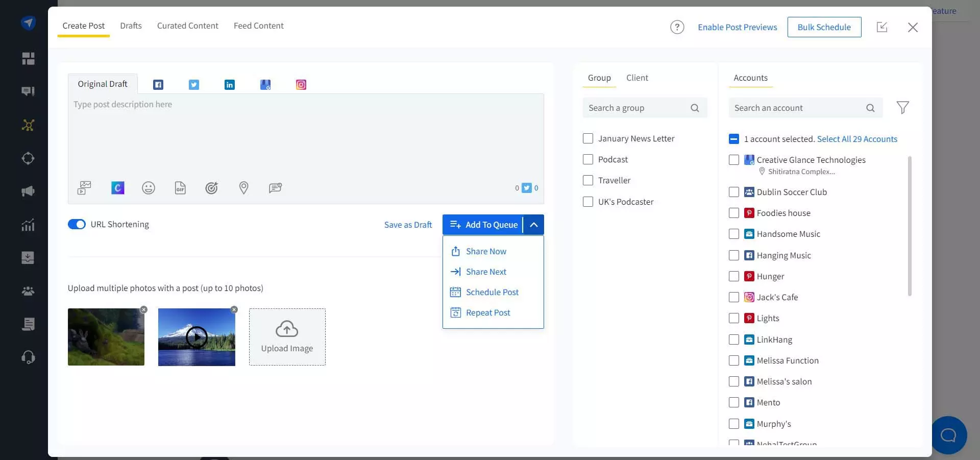
Task: Open the Canva design icon
Action: coord(118,188)
